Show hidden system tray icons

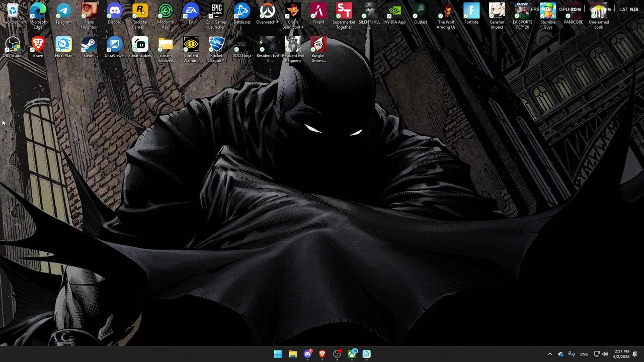click(x=550, y=354)
